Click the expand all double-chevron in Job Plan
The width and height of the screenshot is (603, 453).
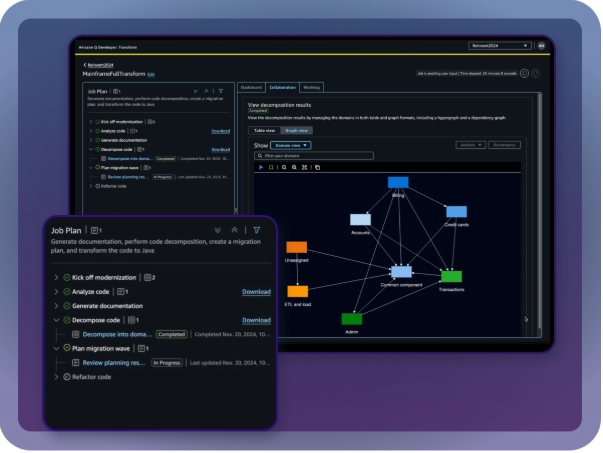click(218, 230)
